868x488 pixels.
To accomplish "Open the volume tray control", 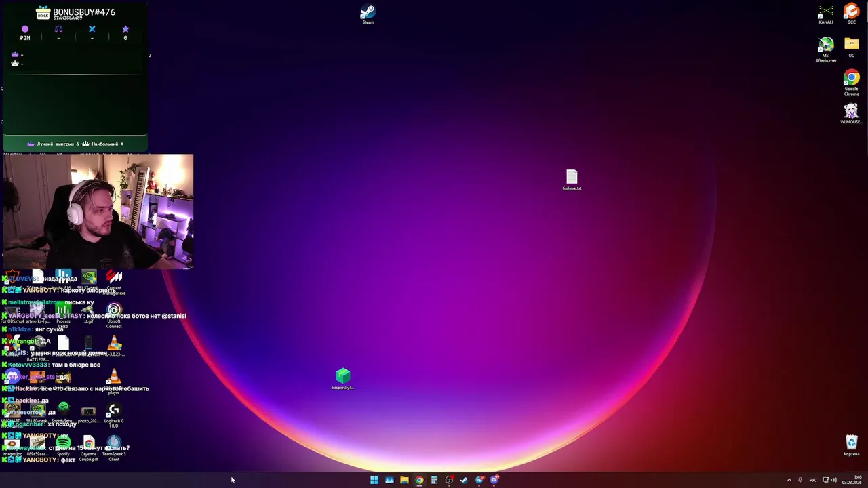I will click(834, 480).
